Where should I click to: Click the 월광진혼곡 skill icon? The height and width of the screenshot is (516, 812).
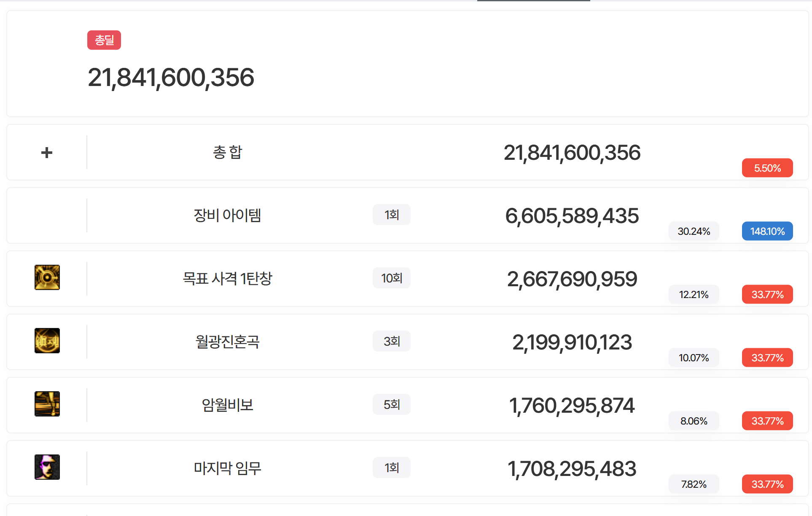[47, 341]
